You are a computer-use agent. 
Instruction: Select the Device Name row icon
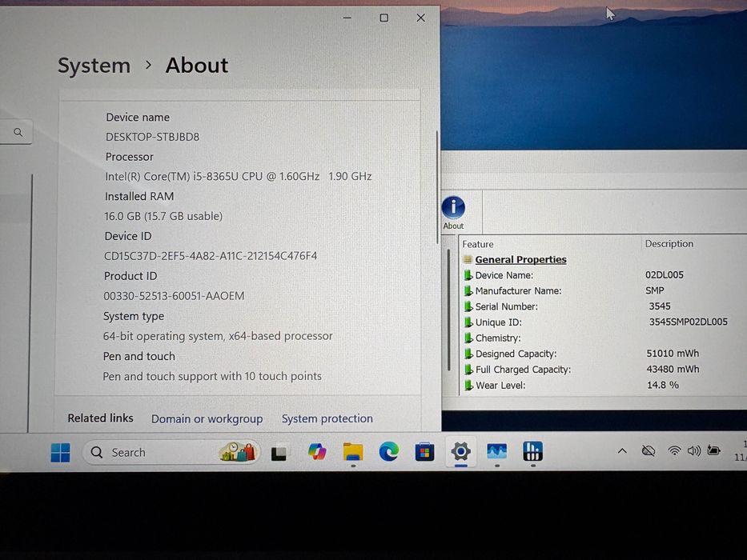[468, 275]
